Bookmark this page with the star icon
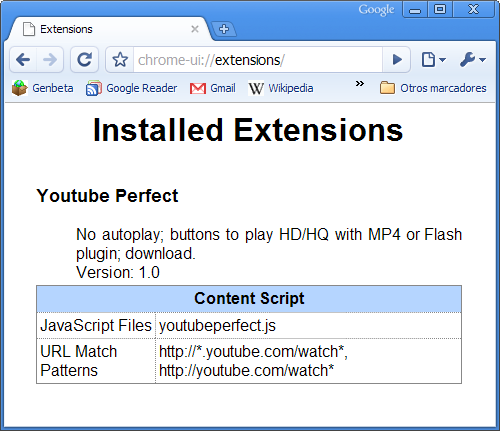The height and width of the screenshot is (431, 500). [x=120, y=60]
